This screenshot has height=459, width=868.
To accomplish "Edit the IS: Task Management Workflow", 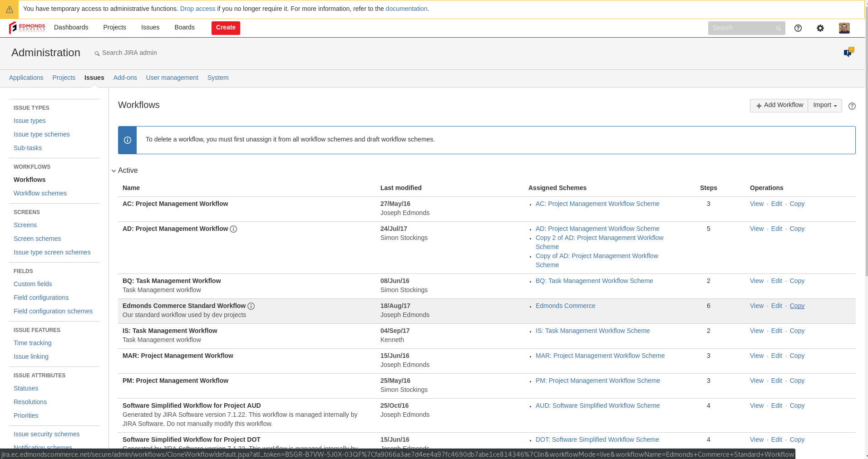I will tap(777, 331).
